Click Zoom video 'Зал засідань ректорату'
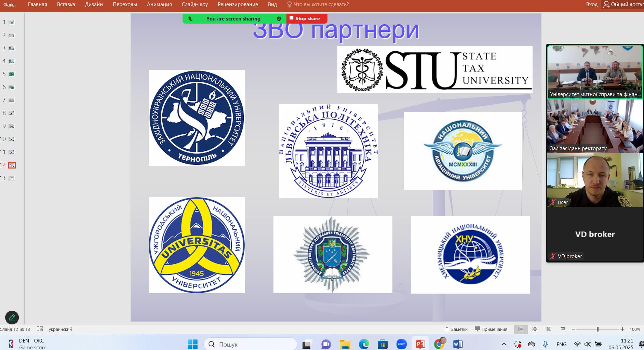This screenshot has width=644, height=350. (595, 126)
